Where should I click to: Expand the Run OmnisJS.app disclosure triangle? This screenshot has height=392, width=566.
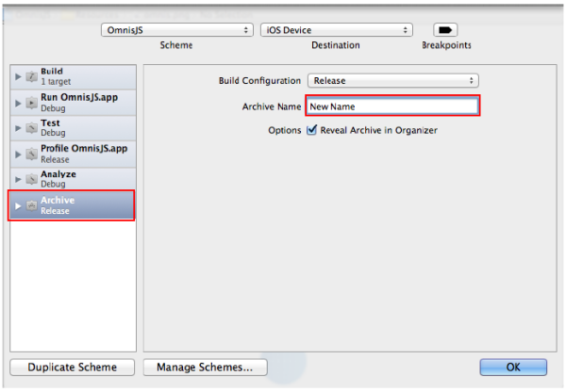pyautogui.click(x=18, y=101)
